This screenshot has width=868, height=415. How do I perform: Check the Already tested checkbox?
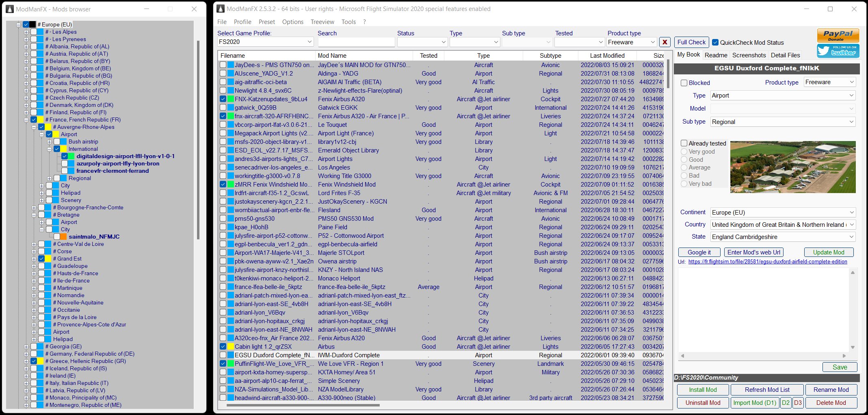684,143
